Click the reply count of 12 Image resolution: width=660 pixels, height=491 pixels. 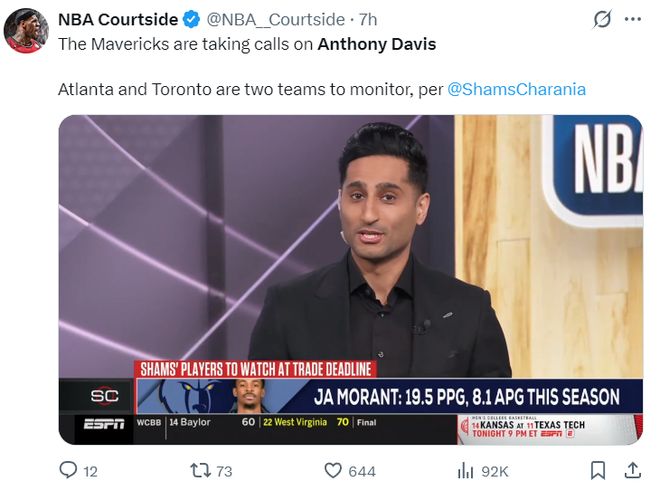point(90,472)
